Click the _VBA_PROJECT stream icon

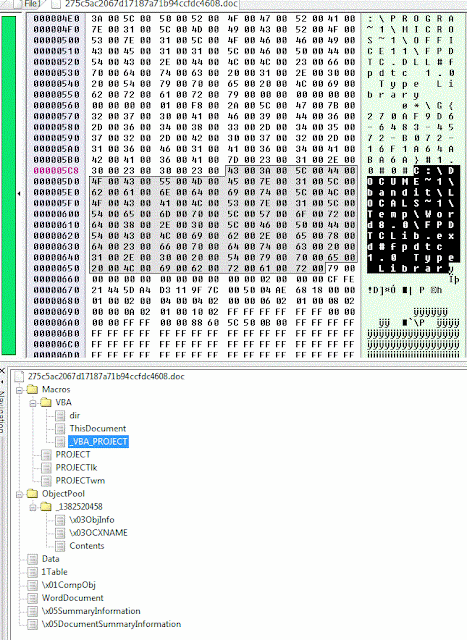60,442
